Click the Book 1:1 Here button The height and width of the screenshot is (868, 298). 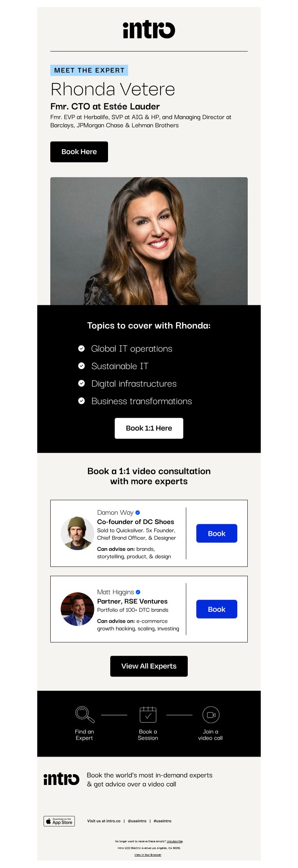click(x=149, y=428)
